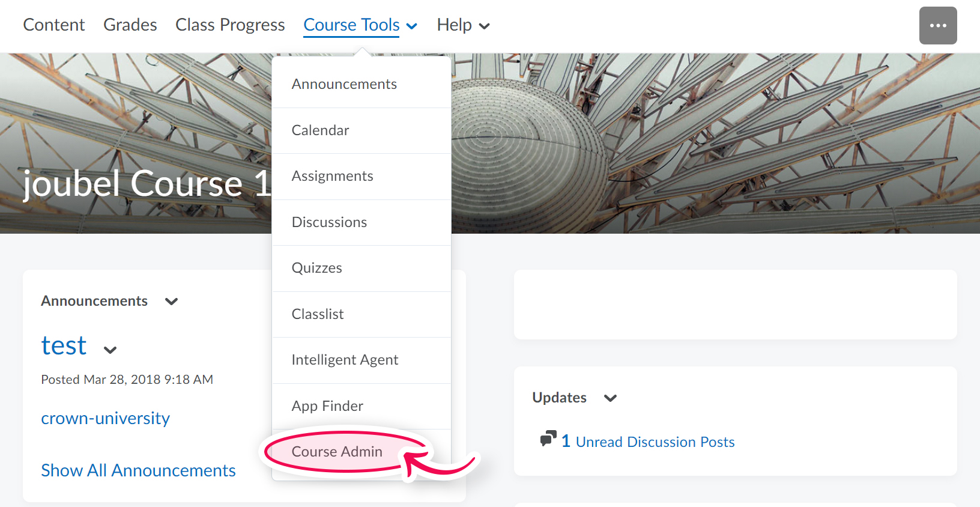Open the Content navigation link
980x507 pixels.
coord(53,25)
